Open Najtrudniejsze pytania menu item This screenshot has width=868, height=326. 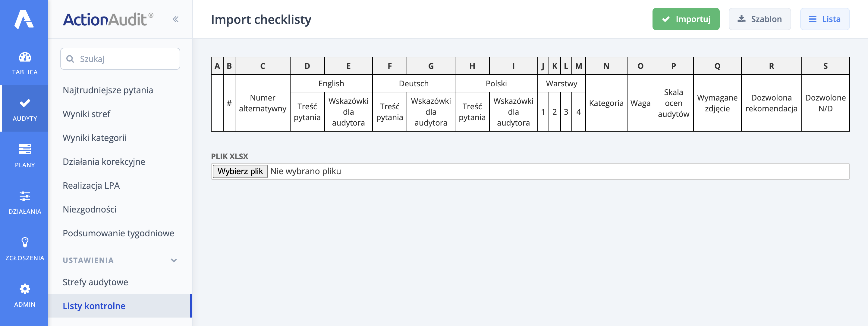click(x=108, y=90)
